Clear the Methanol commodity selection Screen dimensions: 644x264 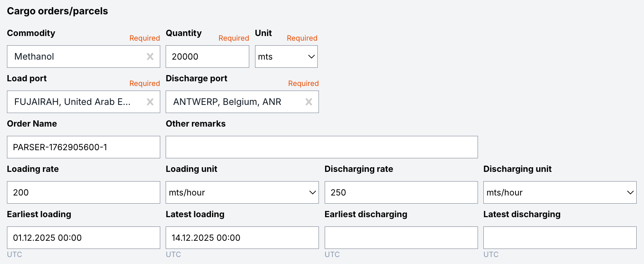click(150, 57)
